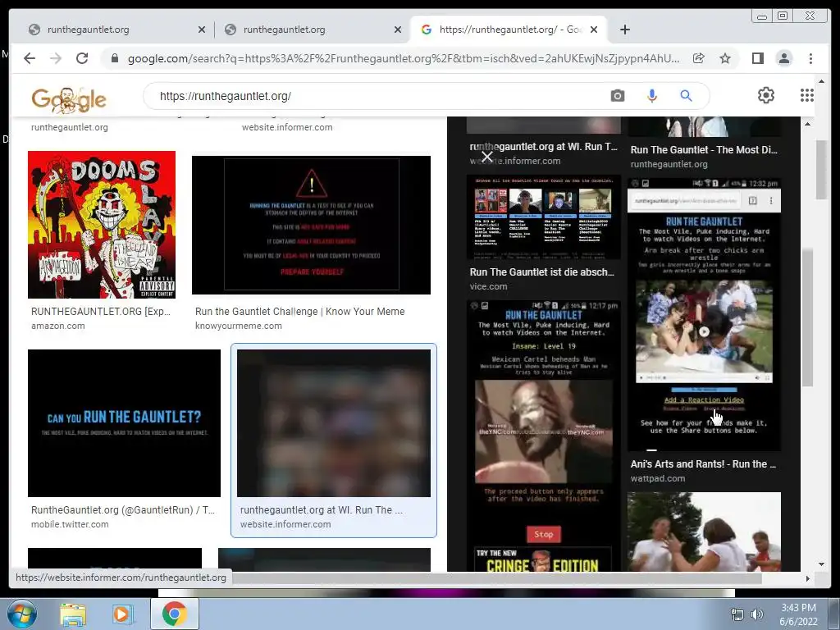
Task: Click the horizontal scrollbar track
Action: (x=782, y=578)
